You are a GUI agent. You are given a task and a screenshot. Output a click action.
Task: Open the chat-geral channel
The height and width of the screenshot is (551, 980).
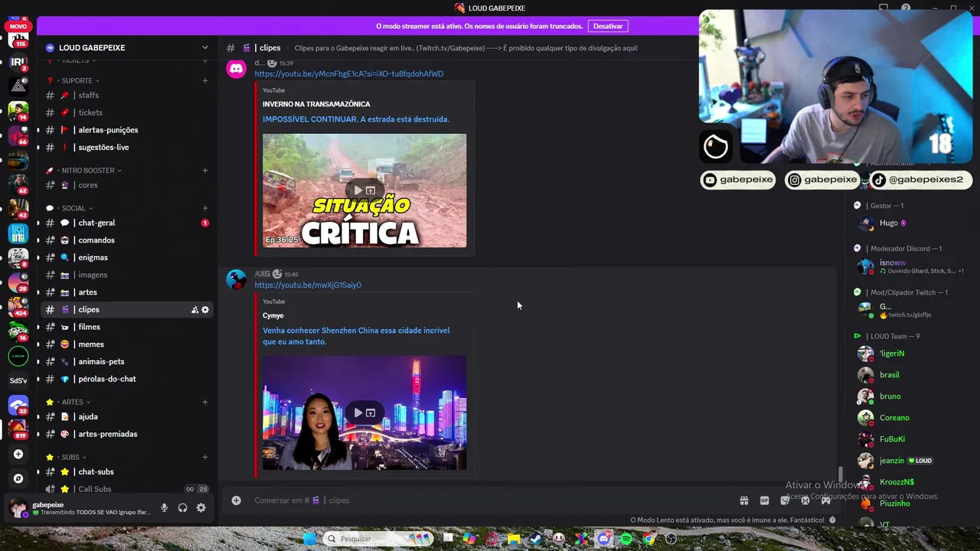click(126, 223)
